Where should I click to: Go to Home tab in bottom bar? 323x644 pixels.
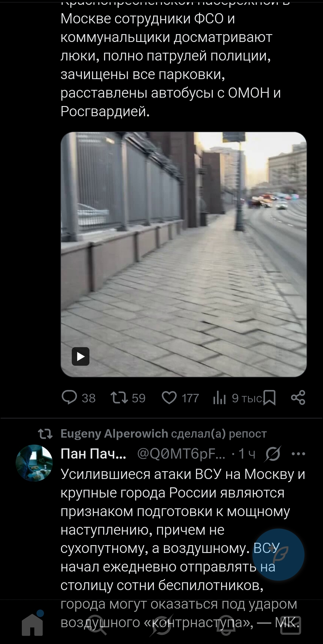coord(32,624)
